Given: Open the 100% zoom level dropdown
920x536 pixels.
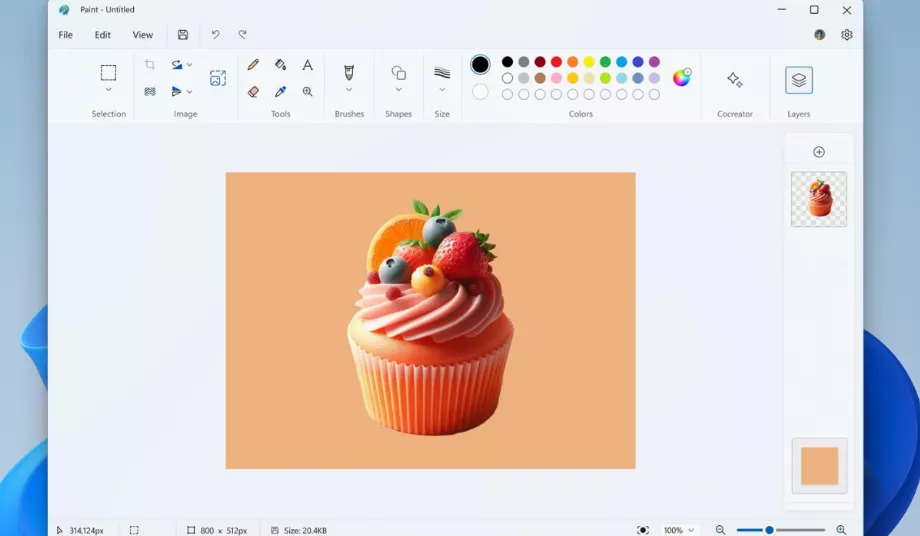Looking at the screenshot, I should pos(679,530).
